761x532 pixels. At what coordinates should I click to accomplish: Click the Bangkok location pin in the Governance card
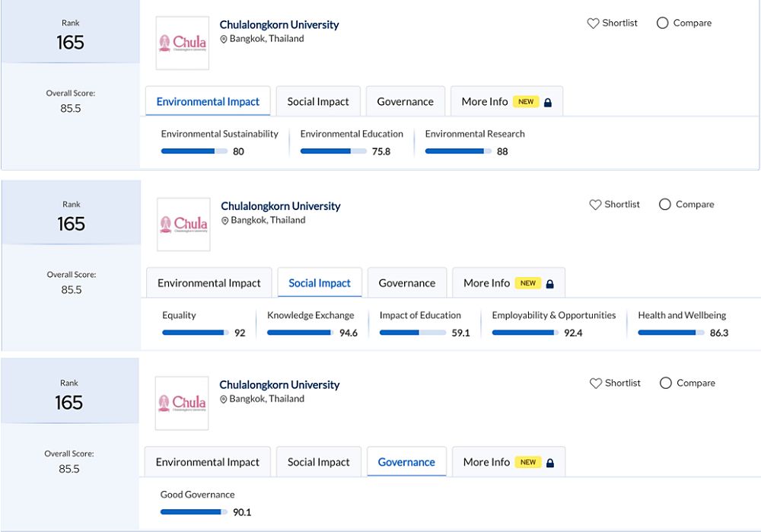(224, 400)
